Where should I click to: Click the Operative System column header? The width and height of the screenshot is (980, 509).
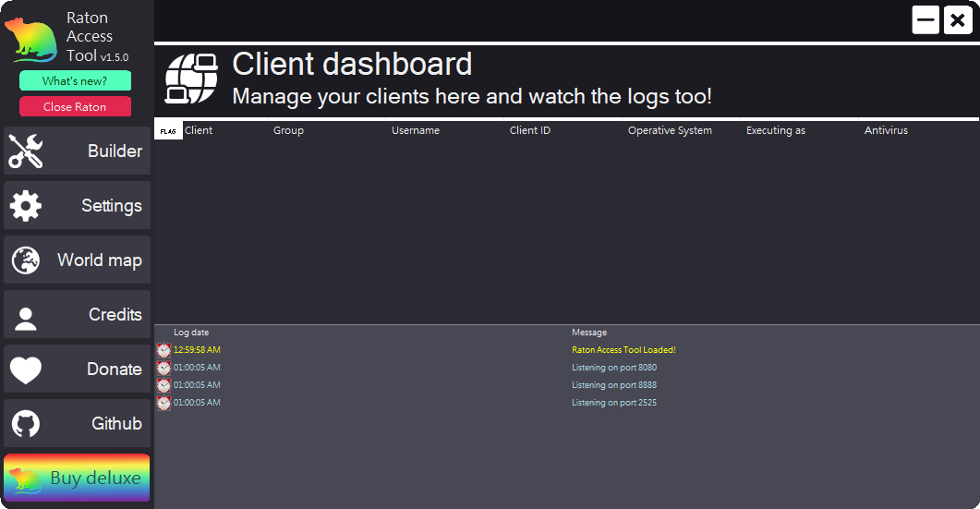[x=670, y=131]
